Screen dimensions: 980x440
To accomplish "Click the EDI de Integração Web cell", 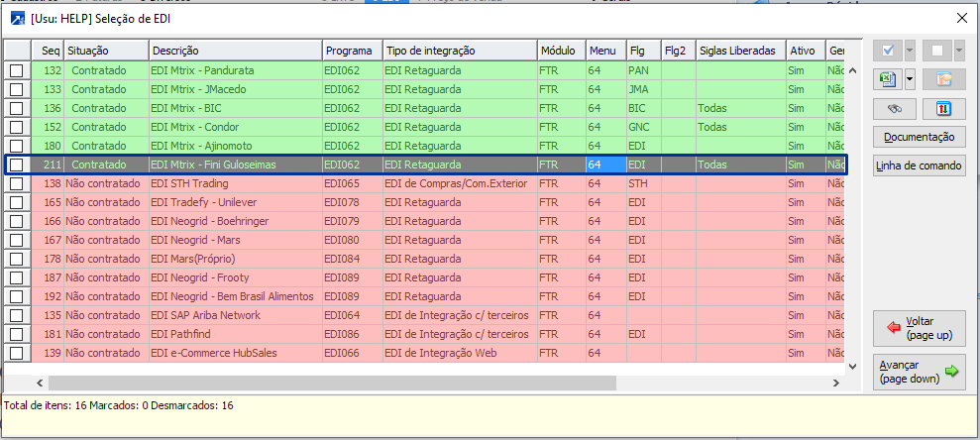I will pyautogui.click(x=460, y=353).
